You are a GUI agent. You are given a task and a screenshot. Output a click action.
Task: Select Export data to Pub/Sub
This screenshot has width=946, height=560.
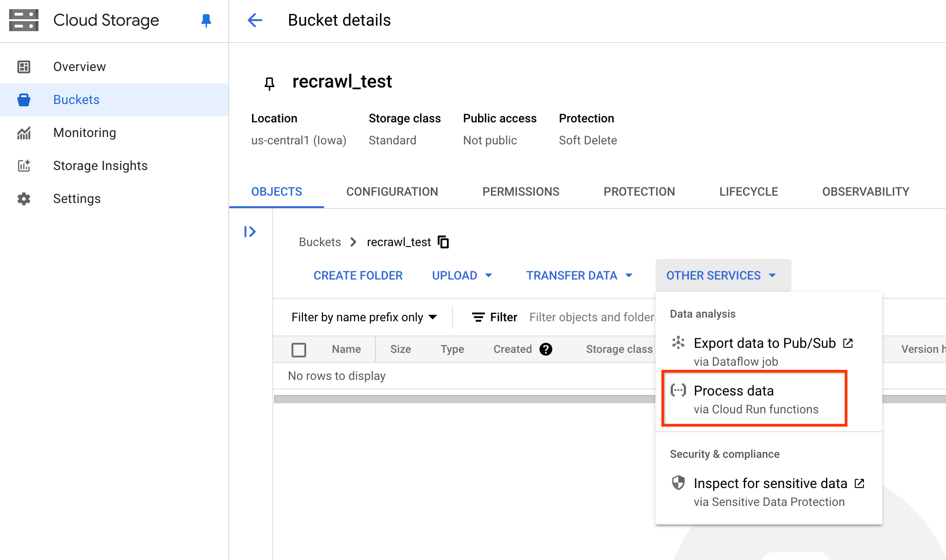pyautogui.click(x=769, y=351)
